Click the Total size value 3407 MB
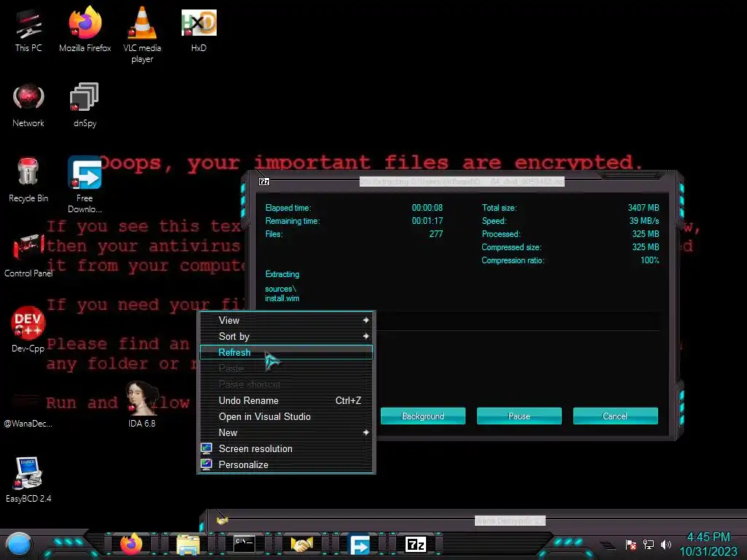This screenshot has height=560, width=747. coord(643,208)
